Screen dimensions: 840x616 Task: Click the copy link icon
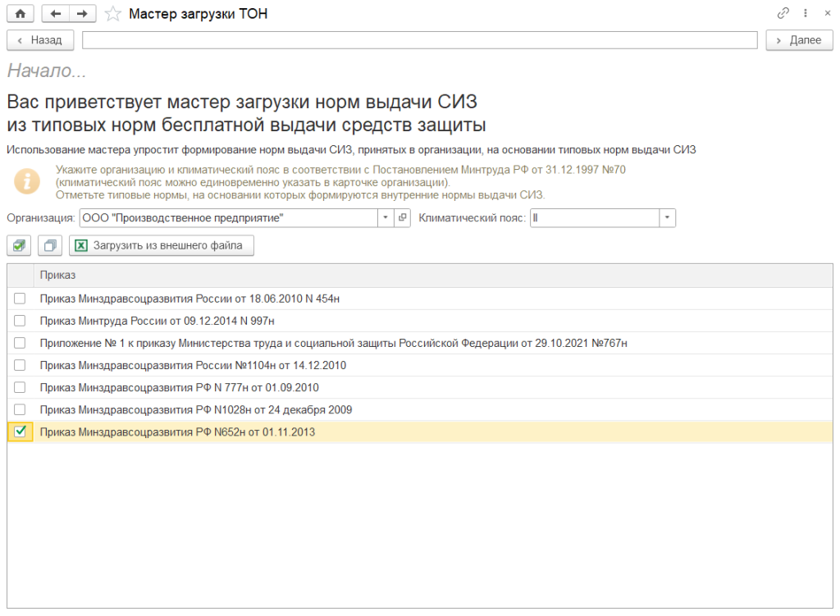click(783, 14)
